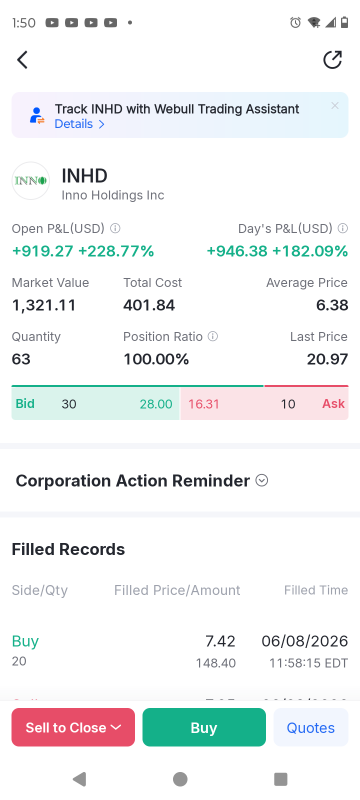
Task: Select the Bid price 28.00
Action: tap(156, 404)
